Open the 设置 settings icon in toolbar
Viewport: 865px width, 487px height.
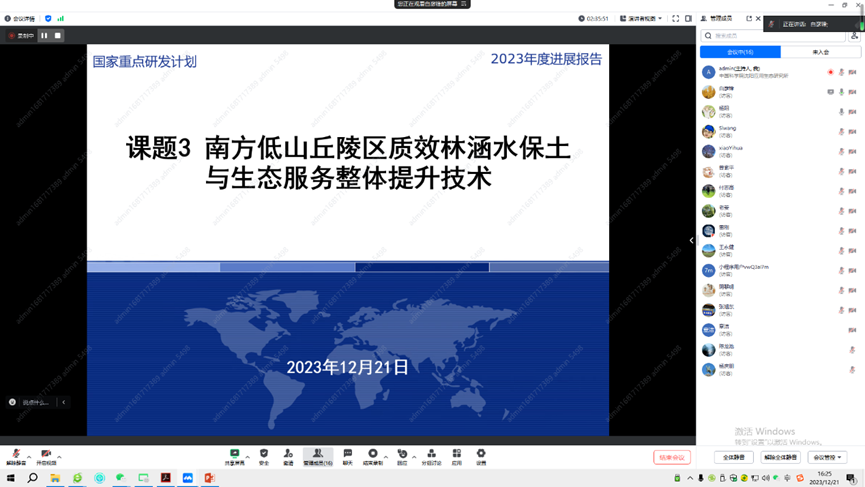pyautogui.click(x=481, y=457)
